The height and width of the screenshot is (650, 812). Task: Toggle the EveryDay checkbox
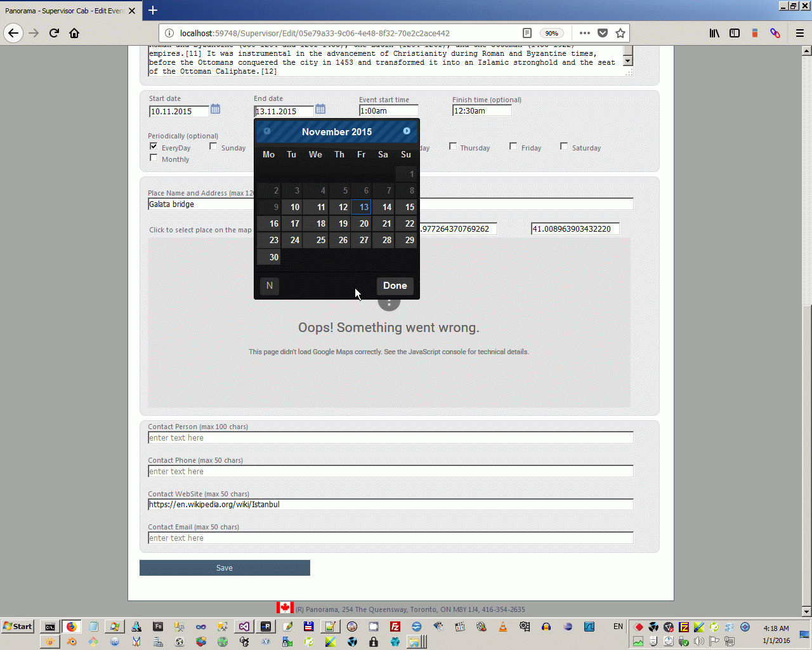point(154,146)
